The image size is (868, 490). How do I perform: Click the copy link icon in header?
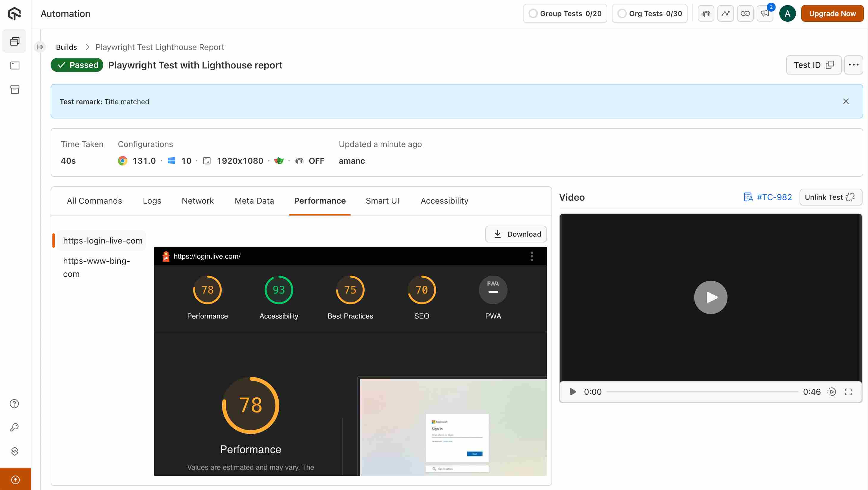point(745,13)
